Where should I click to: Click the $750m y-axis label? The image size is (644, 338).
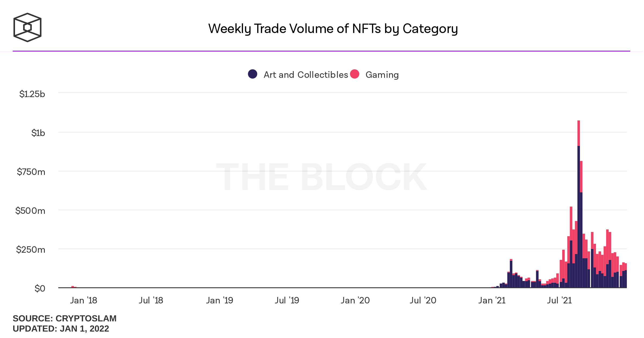coord(31,172)
